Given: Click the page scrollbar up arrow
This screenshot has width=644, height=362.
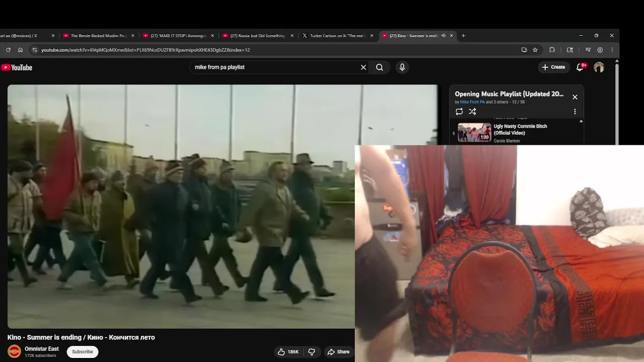Looking at the screenshot, I should pos(617,61).
